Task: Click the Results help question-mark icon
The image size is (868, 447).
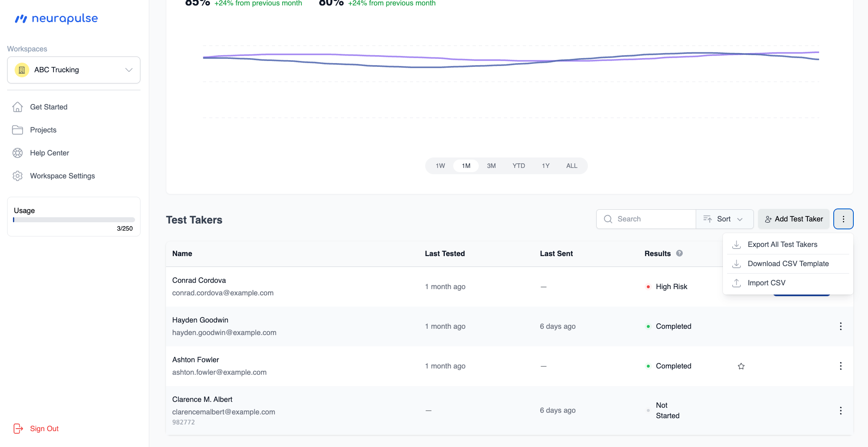Action: 679,253
